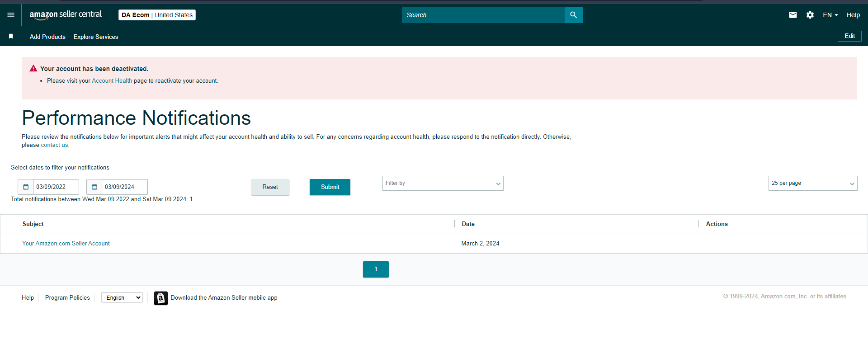Open Explore Services menu item
Image resolution: width=868 pixels, height=358 pixels.
click(x=96, y=37)
